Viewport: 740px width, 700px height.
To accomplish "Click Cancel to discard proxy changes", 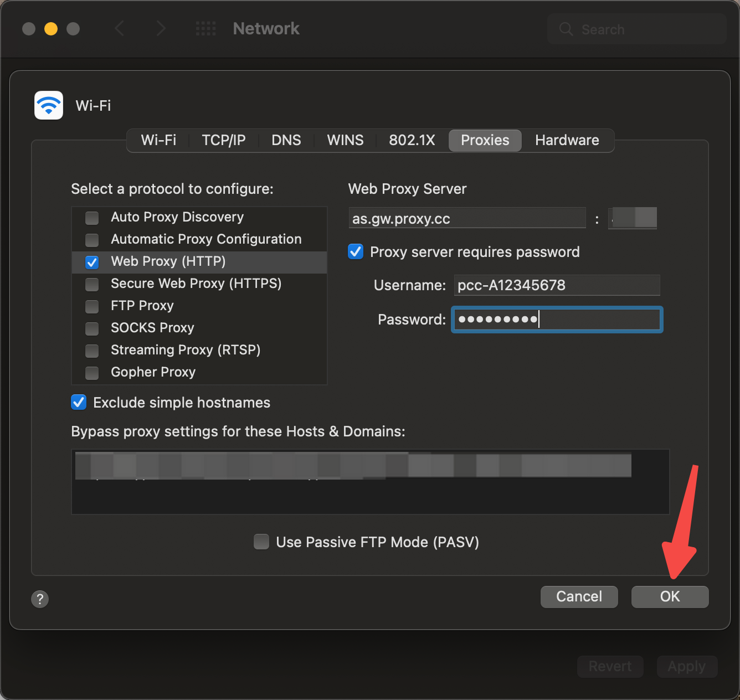I will [x=579, y=596].
